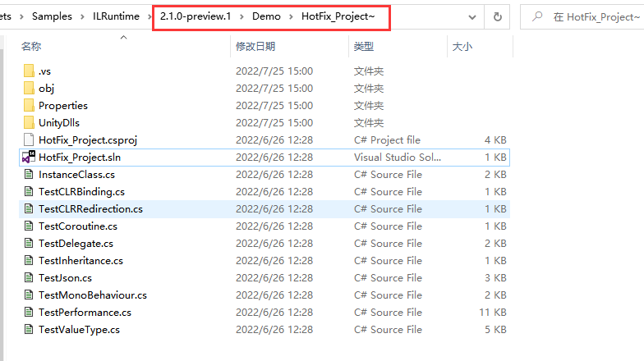Viewport: 644px width, 361px height.
Task: Select the TestMonoBehaviour.cs file name
Action: pos(93,295)
